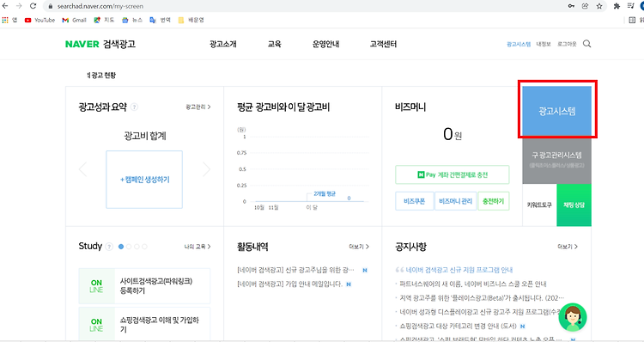The width and height of the screenshot is (644, 342).
Task: Open the 지도 maps bookmark
Action: click(x=104, y=20)
